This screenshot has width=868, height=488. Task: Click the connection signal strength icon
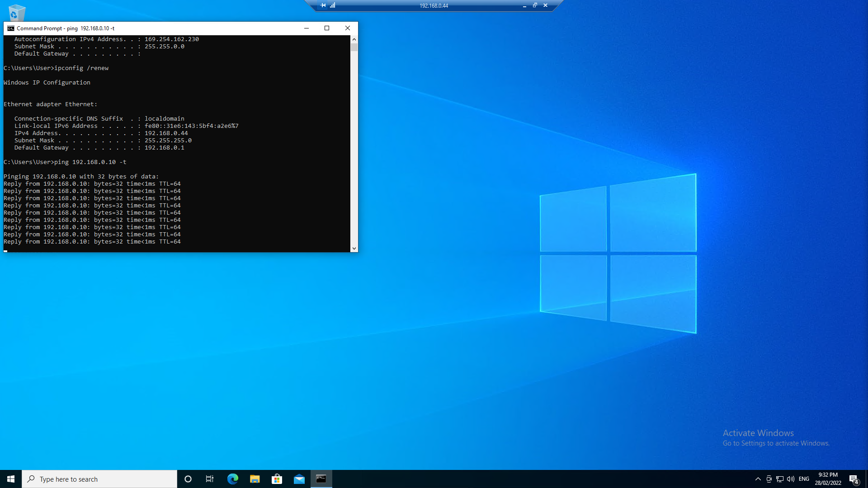tap(333, 5)
